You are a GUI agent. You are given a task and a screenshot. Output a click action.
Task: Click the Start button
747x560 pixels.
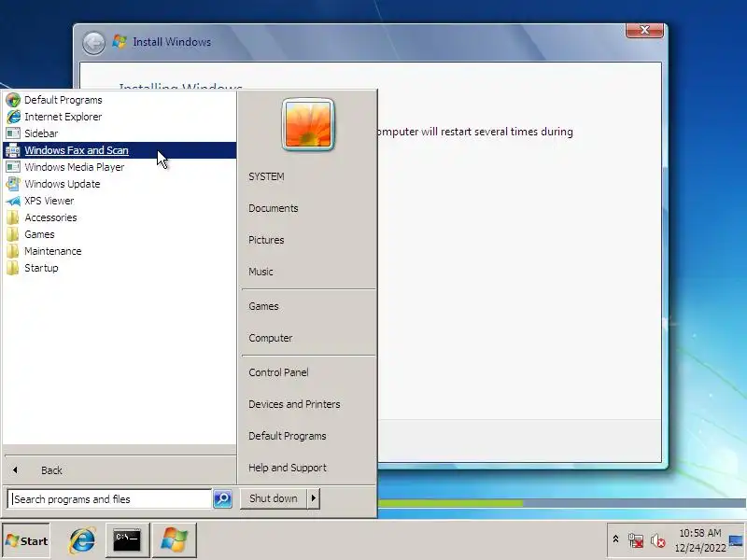click(x=26, y=540)
